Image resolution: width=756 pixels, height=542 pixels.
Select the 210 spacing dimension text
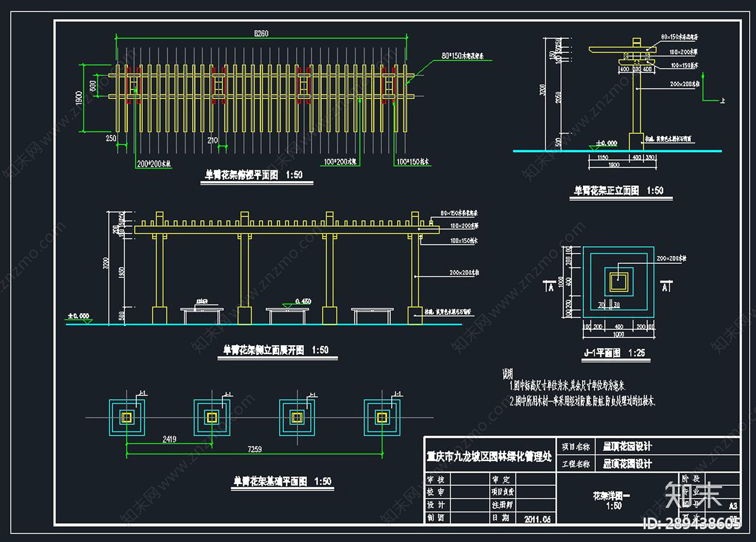213,140
